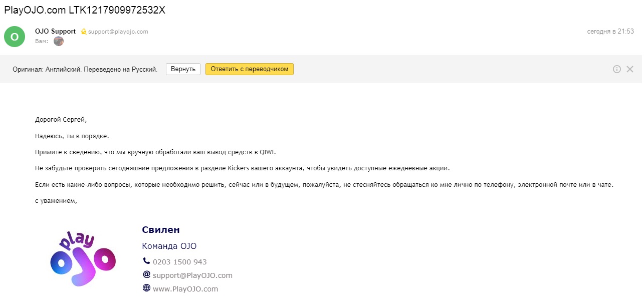Image resolution: width=644 pixels, height=305 pixels.
Task: Close the translation bar with the X
Action: 630,69
